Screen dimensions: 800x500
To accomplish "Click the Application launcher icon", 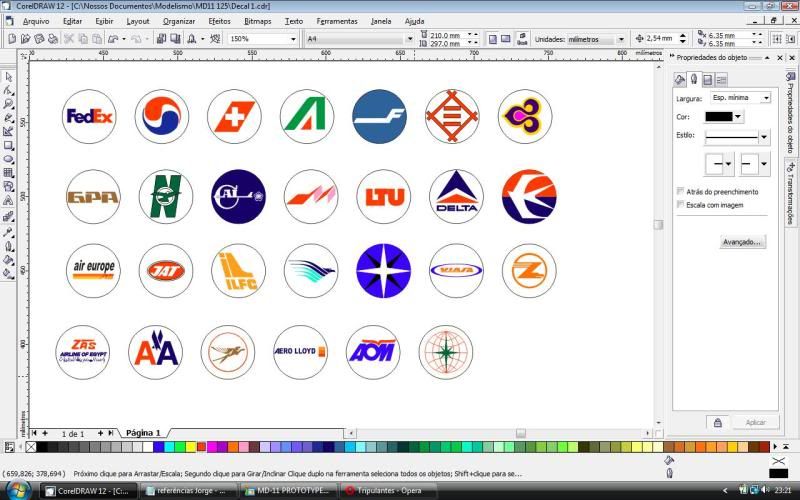I will (192, 39).
